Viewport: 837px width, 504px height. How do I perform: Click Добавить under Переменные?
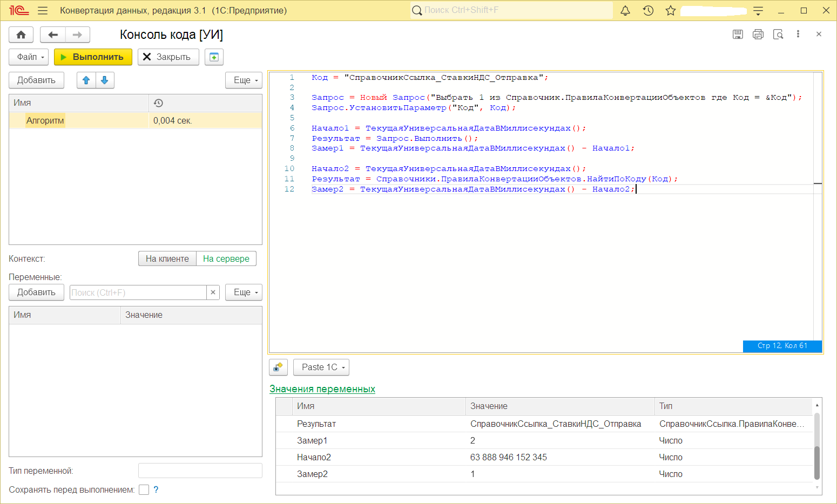(x=36, y=292)
